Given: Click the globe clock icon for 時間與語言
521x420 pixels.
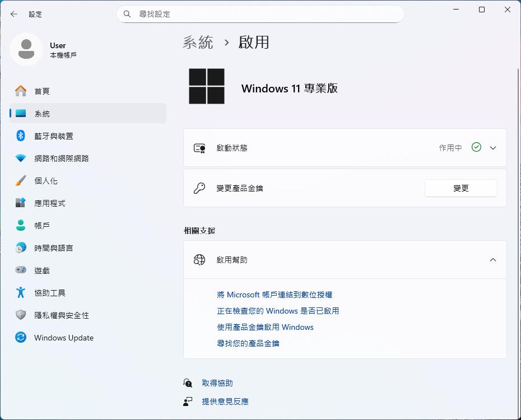Looking at the screenshot, I should [x=21, y=248].
